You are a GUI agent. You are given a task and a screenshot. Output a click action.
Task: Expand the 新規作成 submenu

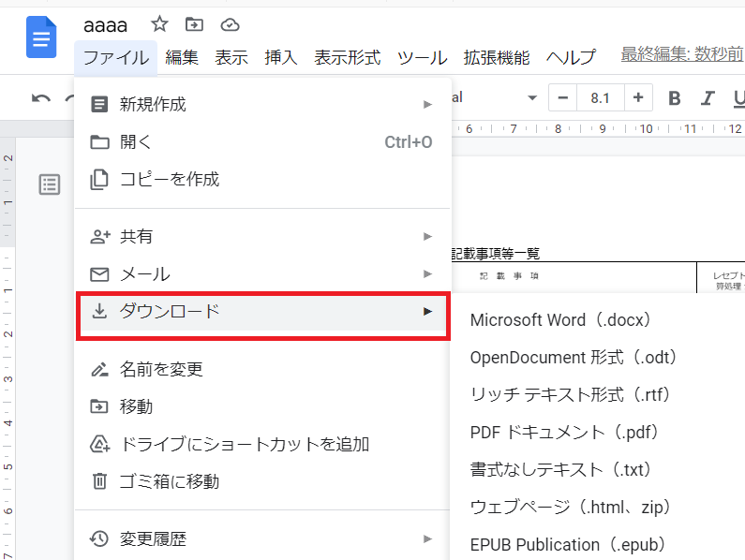262,104
